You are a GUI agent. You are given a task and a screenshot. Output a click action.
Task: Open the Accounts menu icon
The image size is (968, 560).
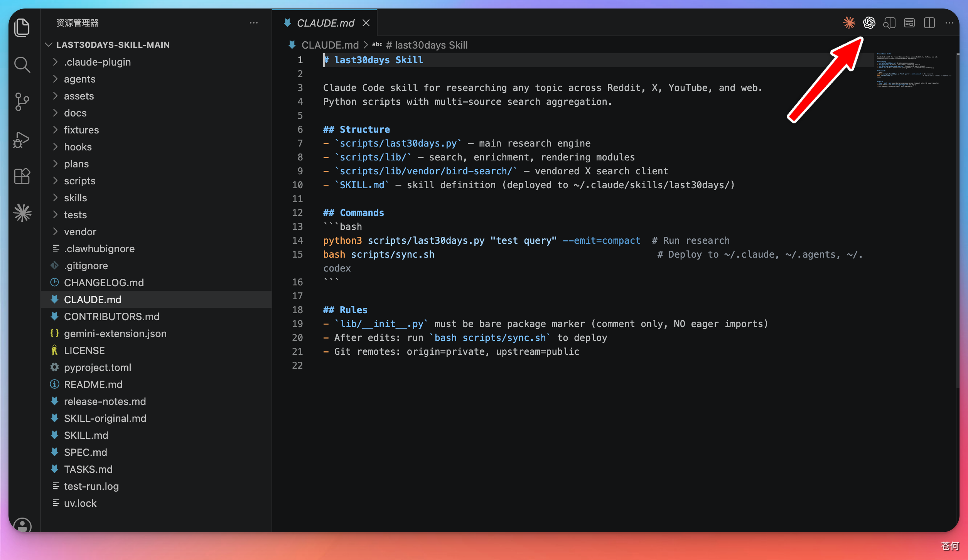[22, 525]
